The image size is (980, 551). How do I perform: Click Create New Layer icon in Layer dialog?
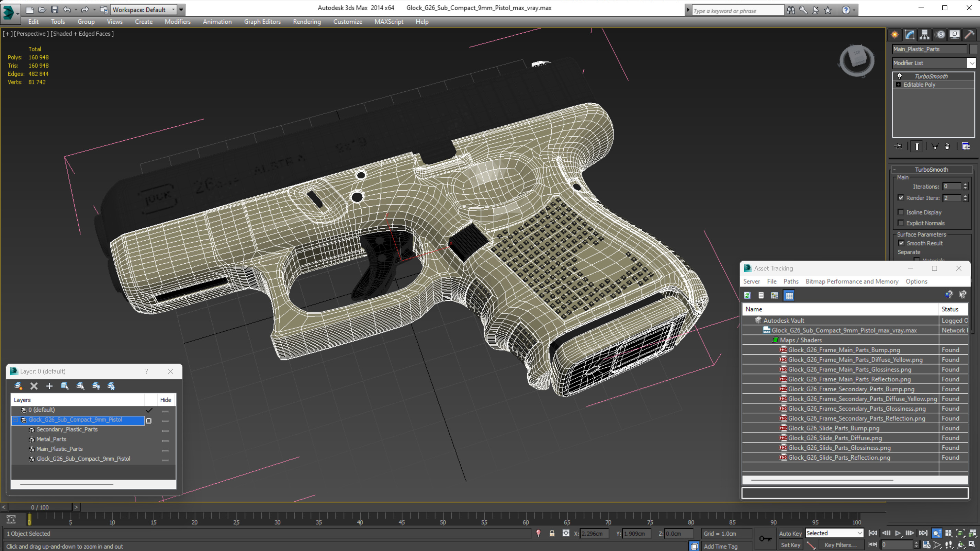(x=18, y=386)
